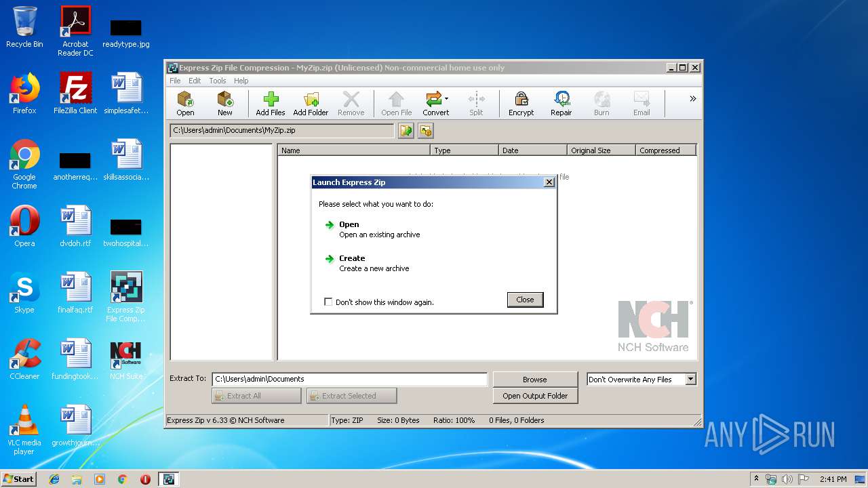Choose Create a new archive option
The height and width of the screenshot is (488, 868).
[367, 263]
